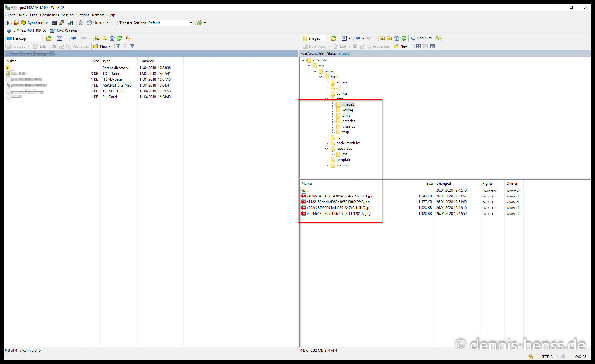Toggle local directory tree view icon
The width and height of the screenshot is (595, 364).
pos(128,38)
